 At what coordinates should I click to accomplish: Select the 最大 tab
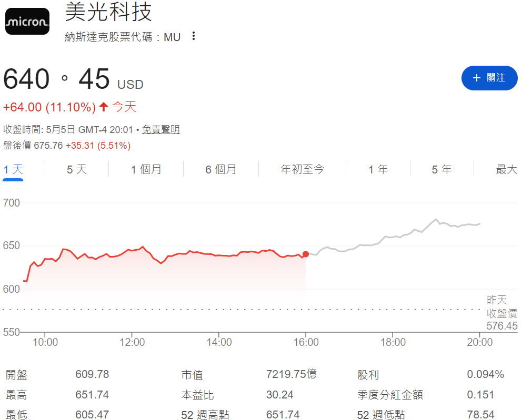click(506, 170)
